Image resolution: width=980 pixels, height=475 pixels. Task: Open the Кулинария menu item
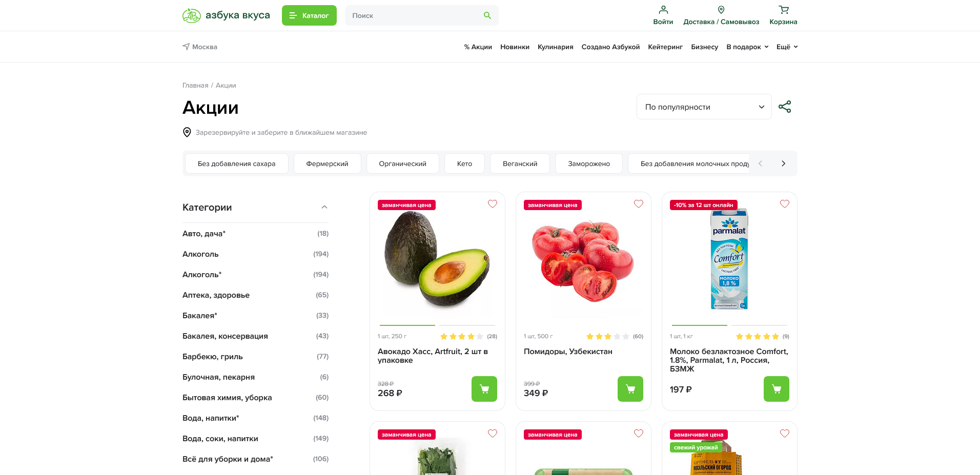[555, 47]
